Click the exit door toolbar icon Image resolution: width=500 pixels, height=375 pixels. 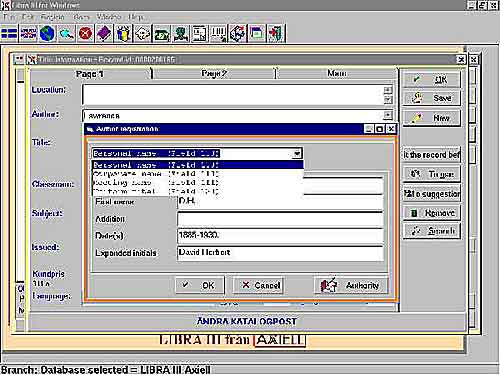coord(276,34)
